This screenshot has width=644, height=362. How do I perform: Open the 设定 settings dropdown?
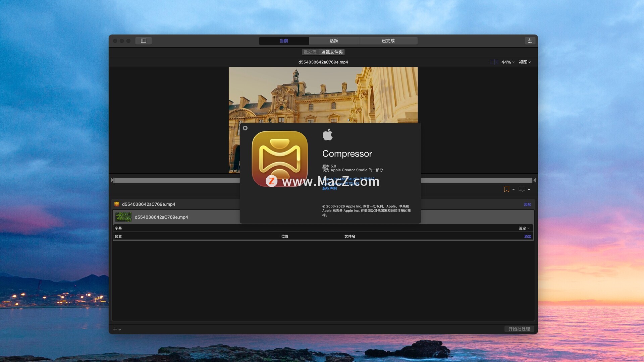524,228
